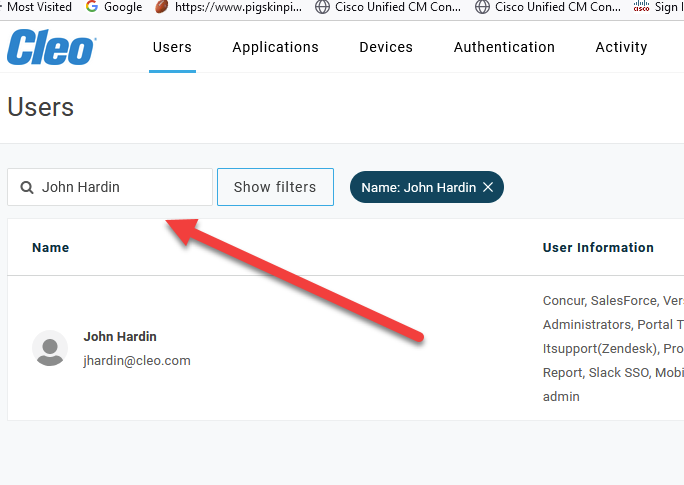Click the search magnifier icon
This screenshot has width=684, height=485.
point(27,187)
